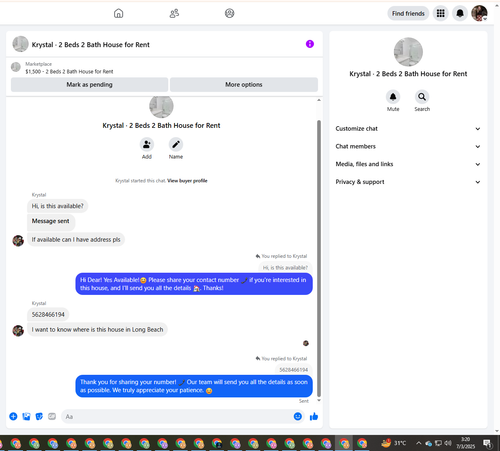This screenshot has width=500, height=451.
Task: Mute the conversation with the bell icon
Action: coord(393,97)
